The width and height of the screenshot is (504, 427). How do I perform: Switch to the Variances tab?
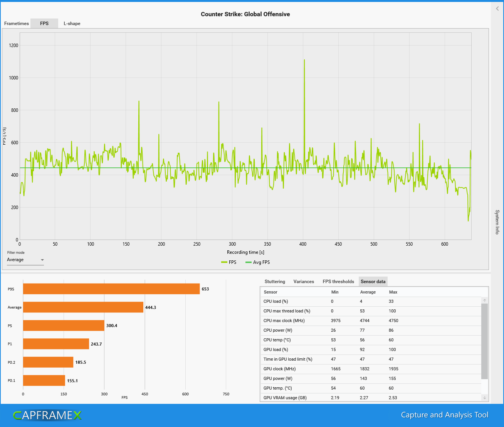304,282
